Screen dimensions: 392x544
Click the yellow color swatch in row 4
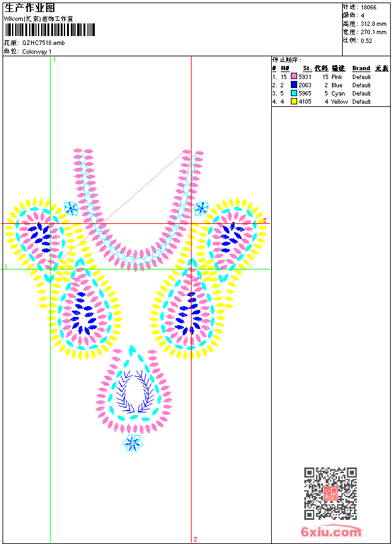(x=294, y=101)
